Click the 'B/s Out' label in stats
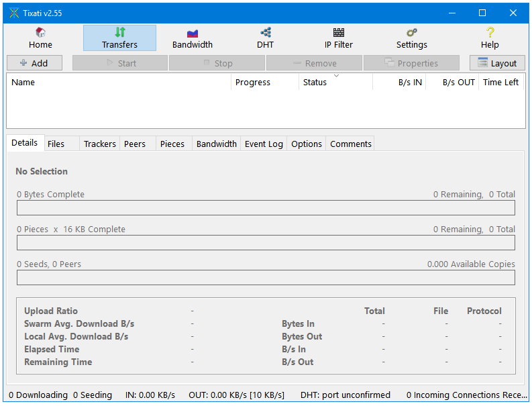The height and width of the screenshot is (406, 532). pyautogui.click(x=297, y=362)
